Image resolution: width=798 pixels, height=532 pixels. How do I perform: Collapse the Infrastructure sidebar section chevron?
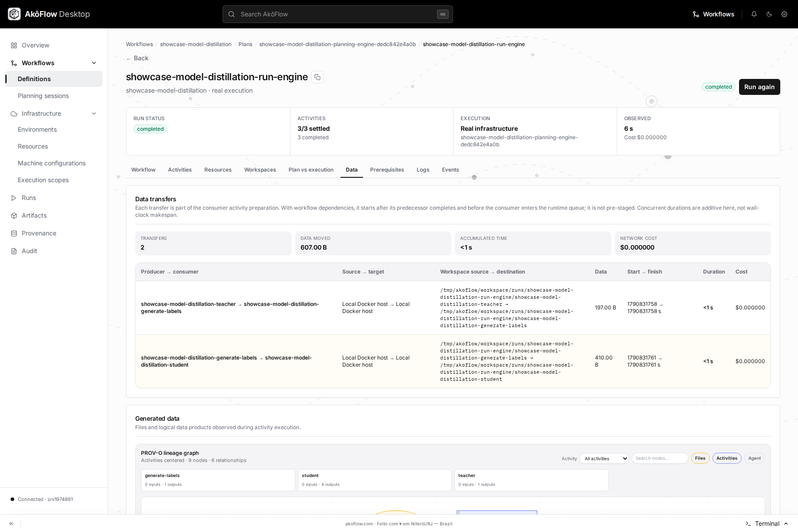[x=94, y=113]
